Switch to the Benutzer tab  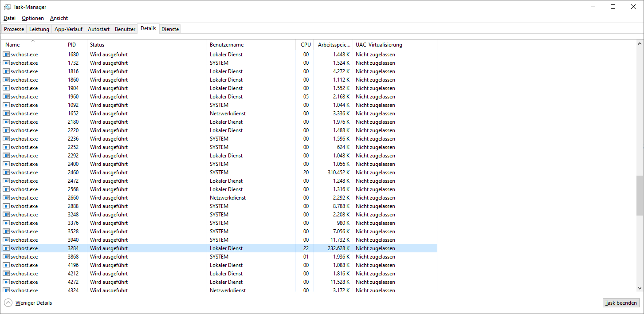coord(125,29)
